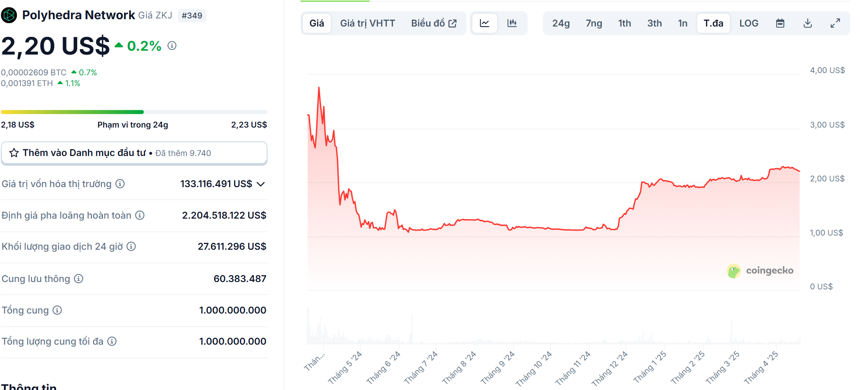The height and width of the screenshot is (390, 868).
Task: Click the 0,00002609 BTC value
Action: tap(34, 72)
